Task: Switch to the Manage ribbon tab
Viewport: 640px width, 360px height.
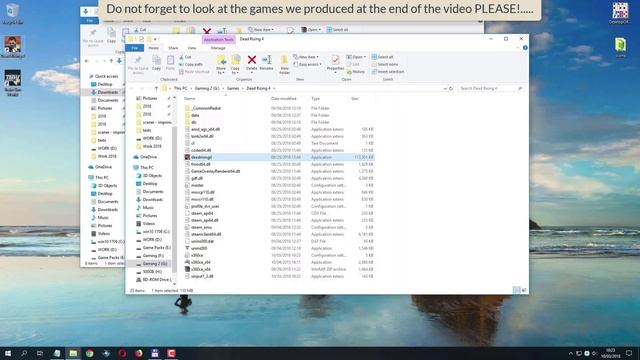Action: [x=218, y=48]
